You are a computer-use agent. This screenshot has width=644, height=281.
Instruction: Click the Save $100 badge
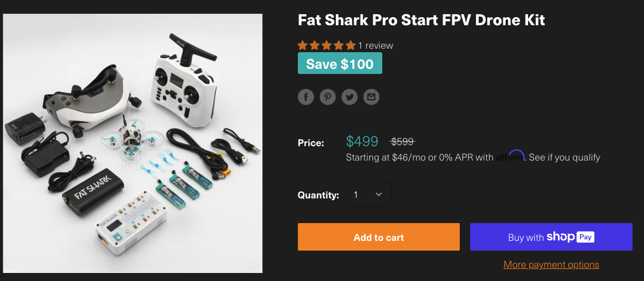(x=340, y=64)
